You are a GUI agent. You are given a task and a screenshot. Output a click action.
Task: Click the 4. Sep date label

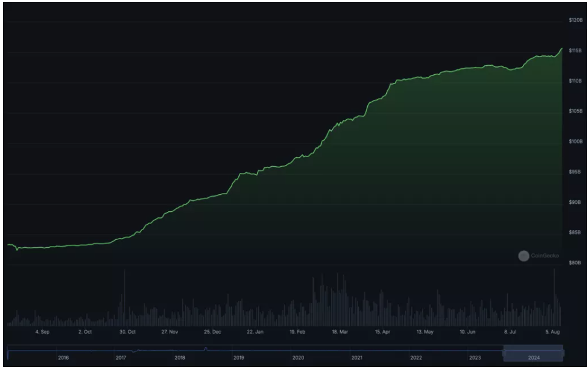tap(43, 332)
